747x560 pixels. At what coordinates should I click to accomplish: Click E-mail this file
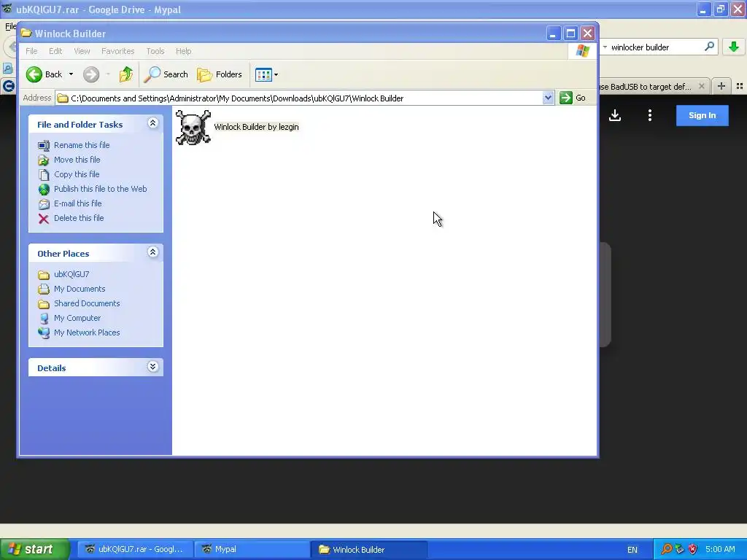click(77, 203)
